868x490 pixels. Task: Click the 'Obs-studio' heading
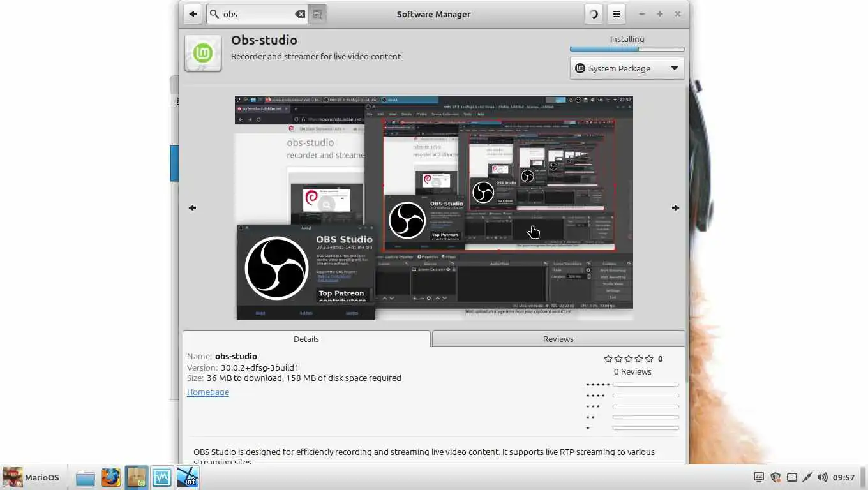(264, 40)
